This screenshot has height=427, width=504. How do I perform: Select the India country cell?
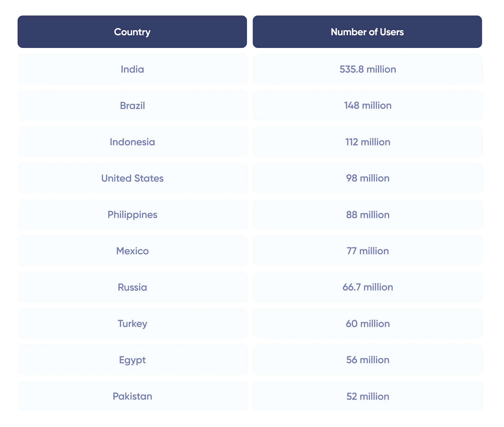coord(132,69)
